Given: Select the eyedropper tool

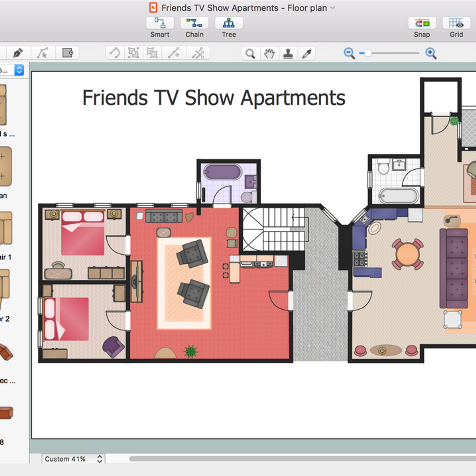Looking at the screenshot, I should 306,54.
